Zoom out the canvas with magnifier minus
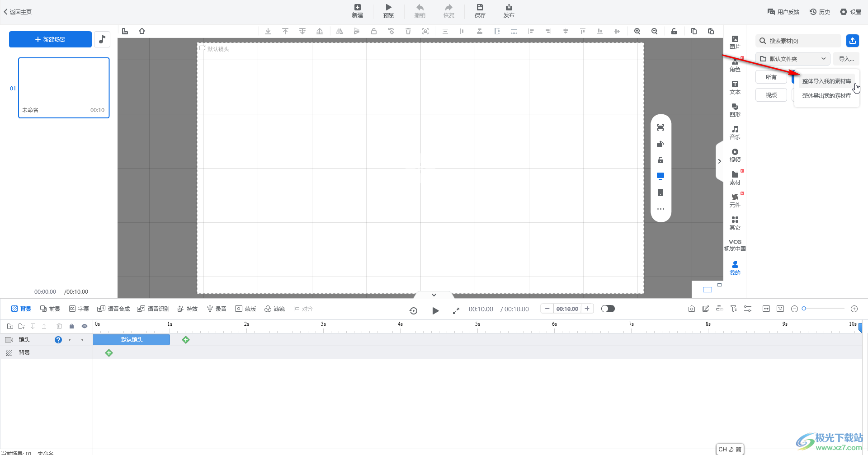The image size is (868, 455). [x=654, y=31]
